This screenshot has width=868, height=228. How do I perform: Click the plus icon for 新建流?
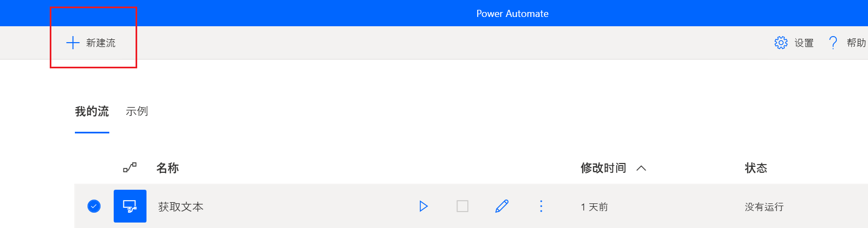(73, 43)
